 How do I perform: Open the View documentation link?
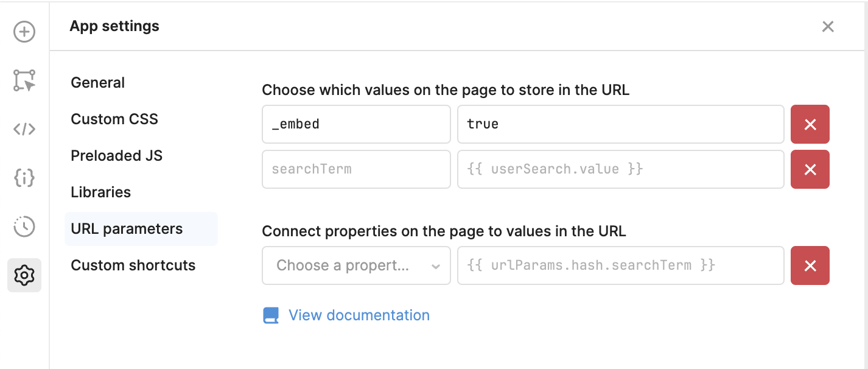(359, 315)
